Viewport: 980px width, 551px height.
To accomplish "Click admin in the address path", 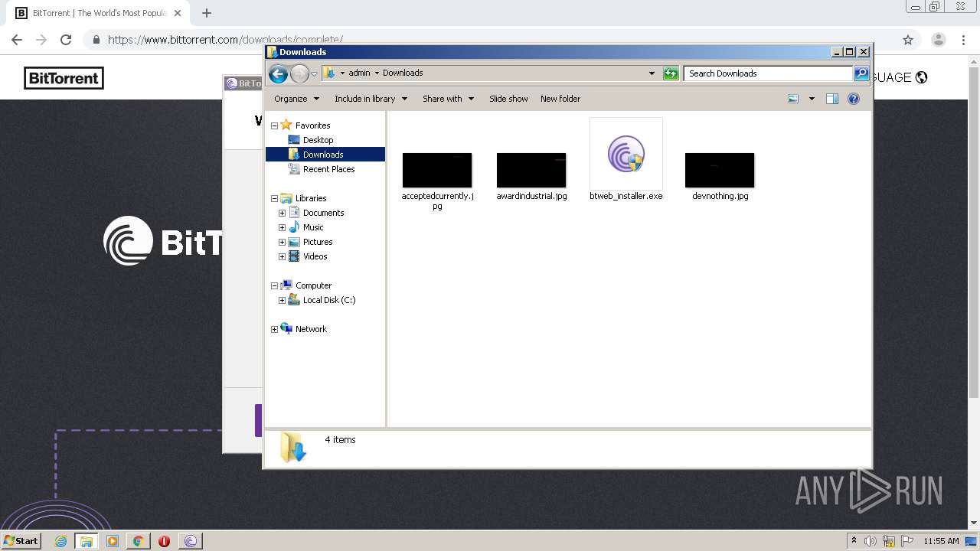I will pyautogui.click(x=359, y=73).
